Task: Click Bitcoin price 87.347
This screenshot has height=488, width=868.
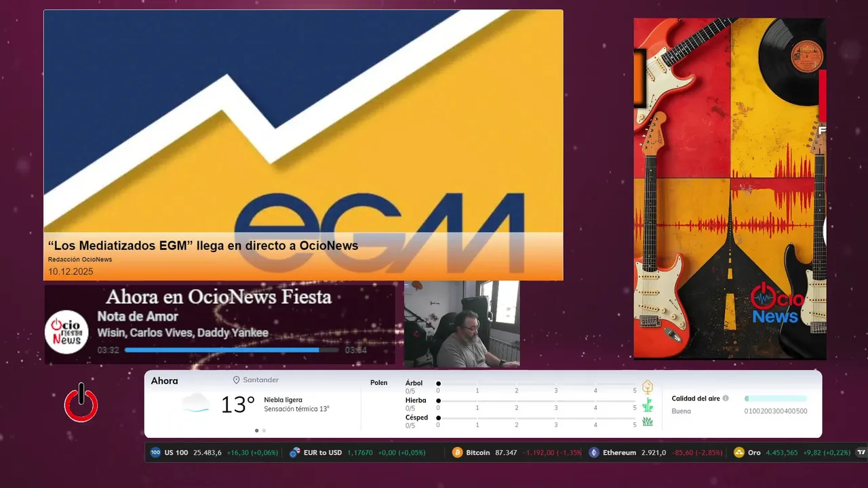Action: pyautogui.click(x=507, y=453)
